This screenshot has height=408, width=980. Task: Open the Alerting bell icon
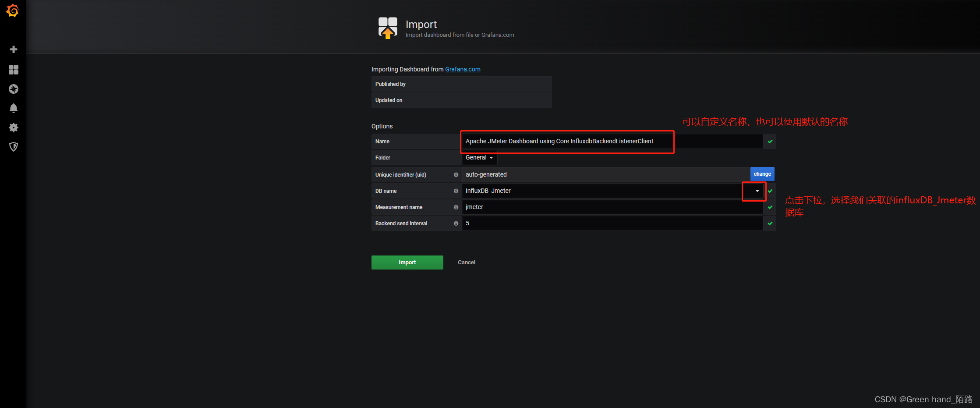[14, 108]
